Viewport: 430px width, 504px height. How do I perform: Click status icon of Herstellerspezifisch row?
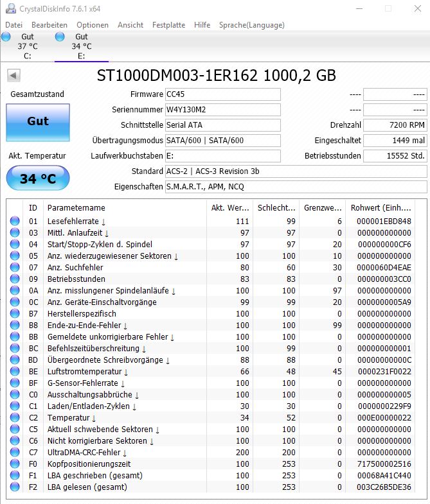15,314
